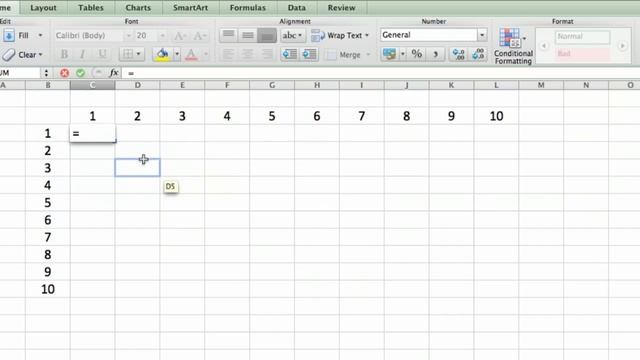Image resolution: width=640 pixels, height=360 pixels.
Task: Align text right
Action: pyautogui.click(x=267, y=54)
